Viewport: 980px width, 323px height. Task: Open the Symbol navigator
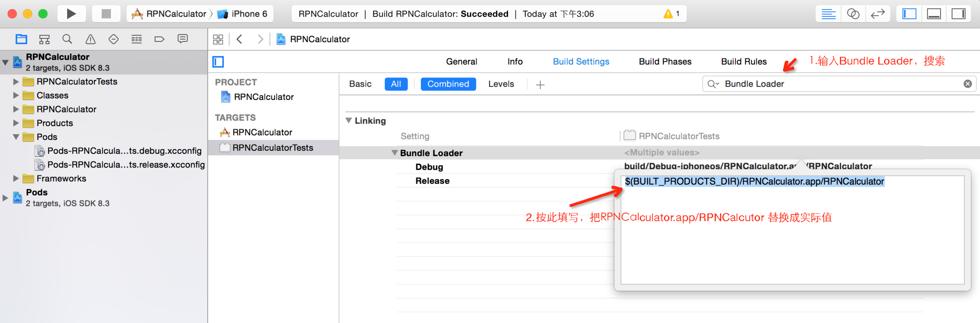(44, 39)
